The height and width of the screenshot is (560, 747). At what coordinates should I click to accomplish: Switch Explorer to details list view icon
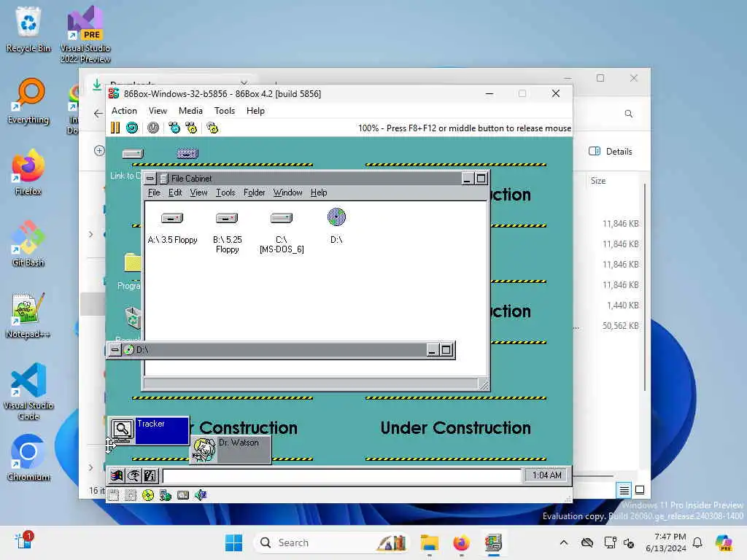tap(624, 490)
